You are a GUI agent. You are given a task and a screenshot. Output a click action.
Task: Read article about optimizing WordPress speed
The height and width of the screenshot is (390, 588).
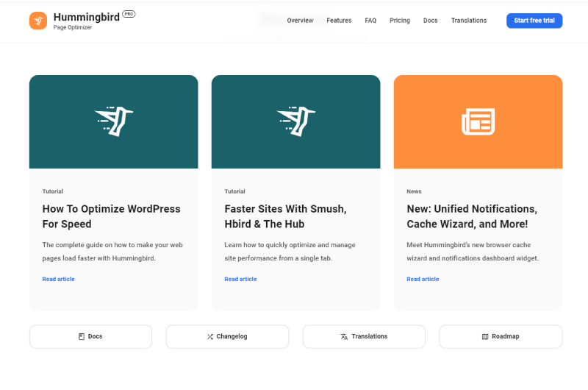click(59, 279)
